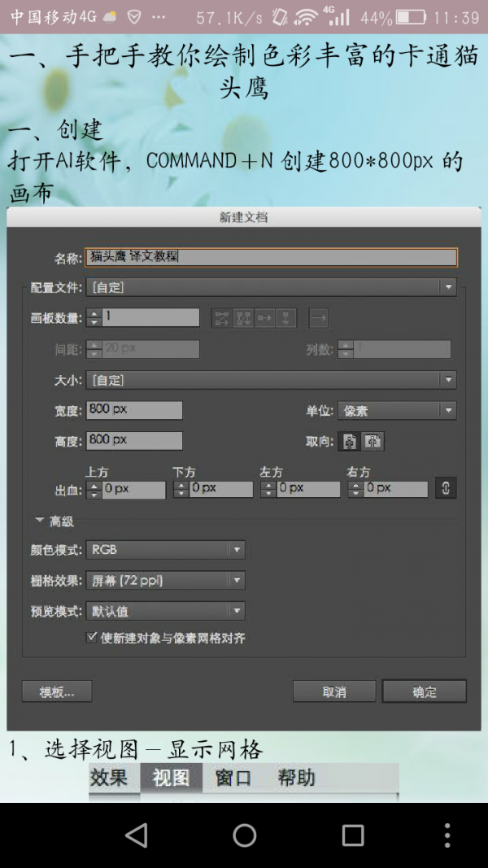Open the 配置文件 profile dropdown
488x868 pixels.
pyautogui.click(x=271, y=287)
